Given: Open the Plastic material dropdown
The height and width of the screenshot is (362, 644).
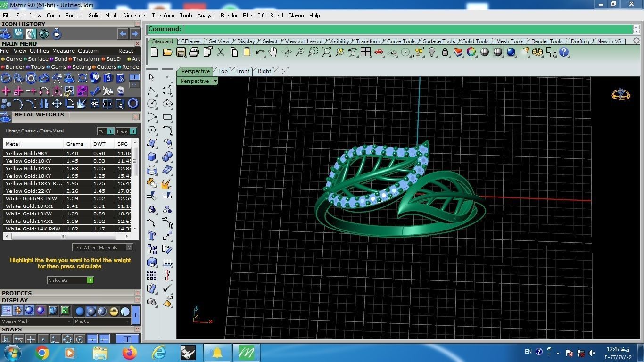Looking at the screenshot, I should coord(102,321).
